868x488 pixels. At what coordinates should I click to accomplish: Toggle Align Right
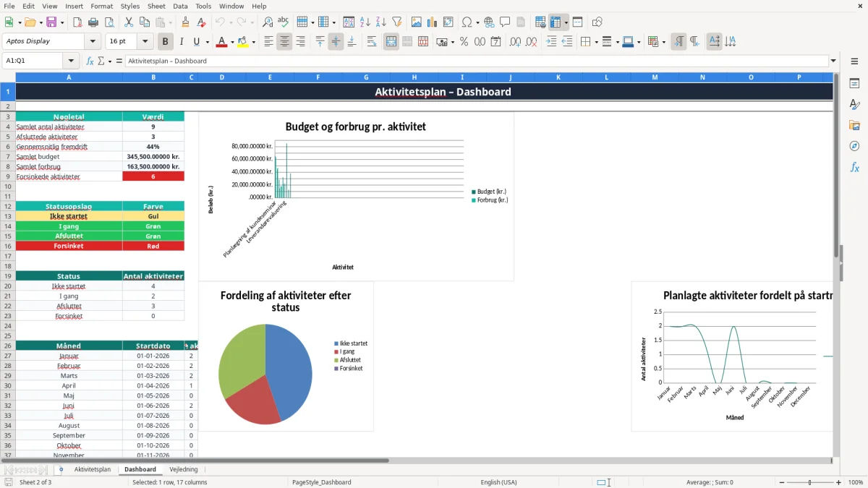pos(301,42)
